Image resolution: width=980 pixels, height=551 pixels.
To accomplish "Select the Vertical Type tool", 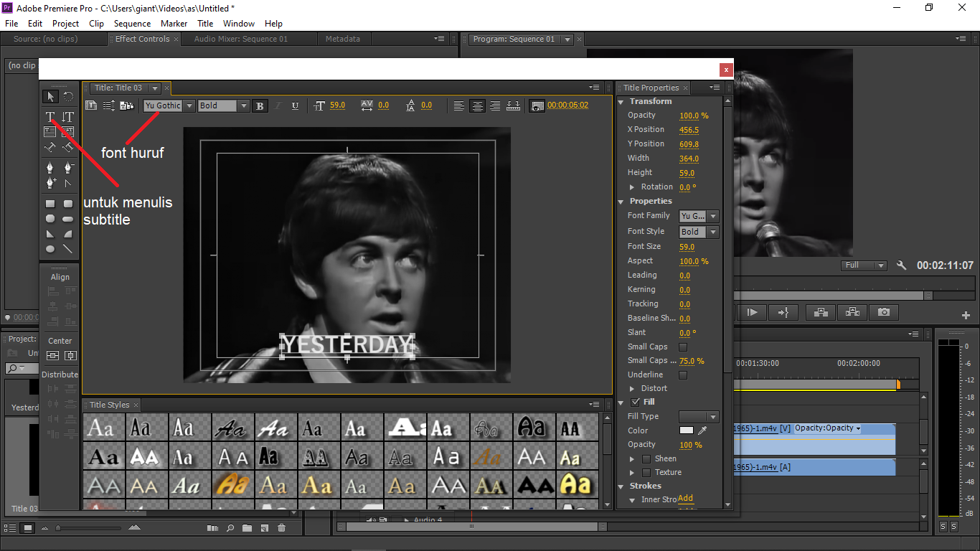I will click(x=68, y=116).
